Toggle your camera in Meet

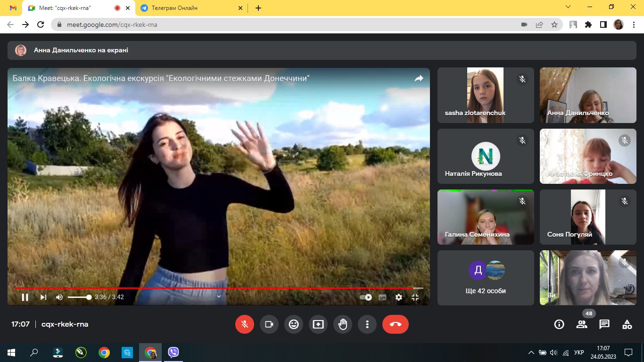pos(269,324)
